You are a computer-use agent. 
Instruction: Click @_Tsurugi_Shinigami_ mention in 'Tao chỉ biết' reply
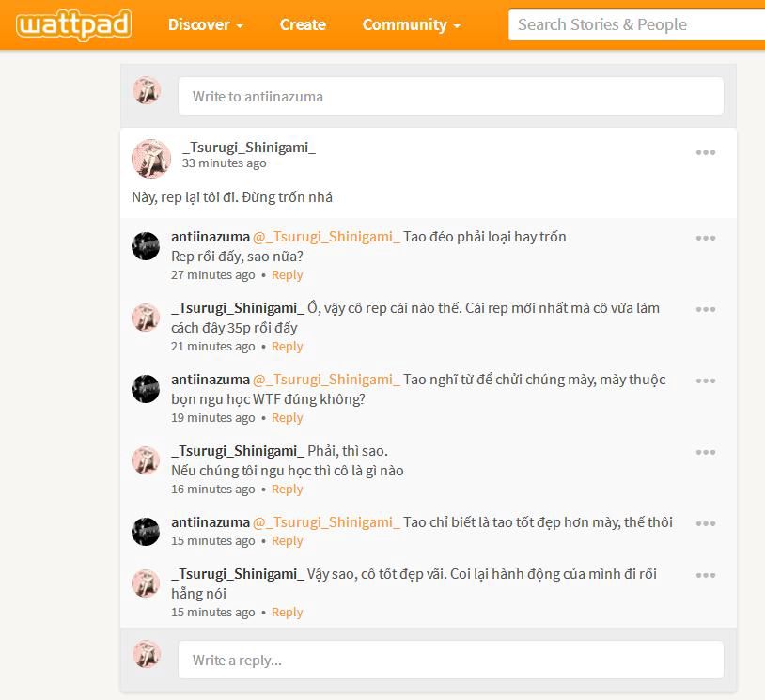click(326, 522)
